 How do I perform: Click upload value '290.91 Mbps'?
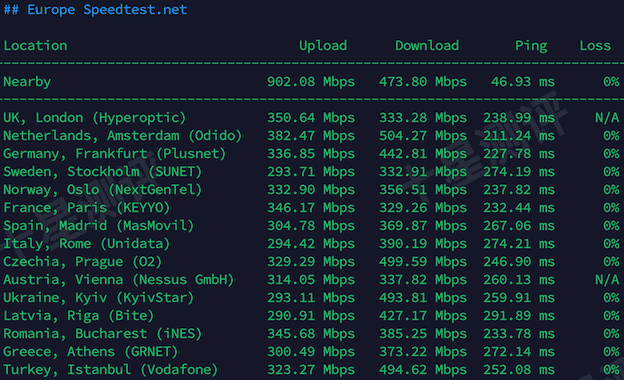coord(311,316)
